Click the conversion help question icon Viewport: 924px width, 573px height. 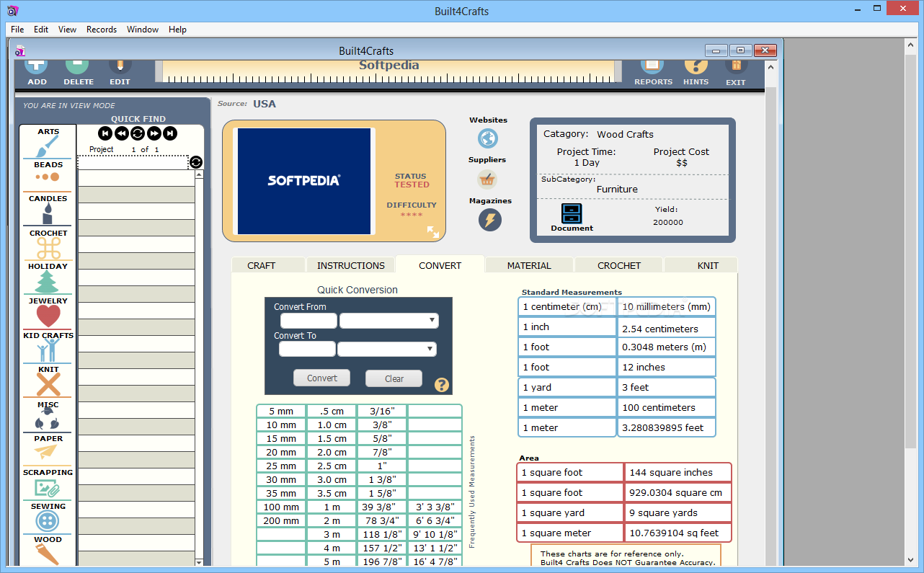pos(442,385)
